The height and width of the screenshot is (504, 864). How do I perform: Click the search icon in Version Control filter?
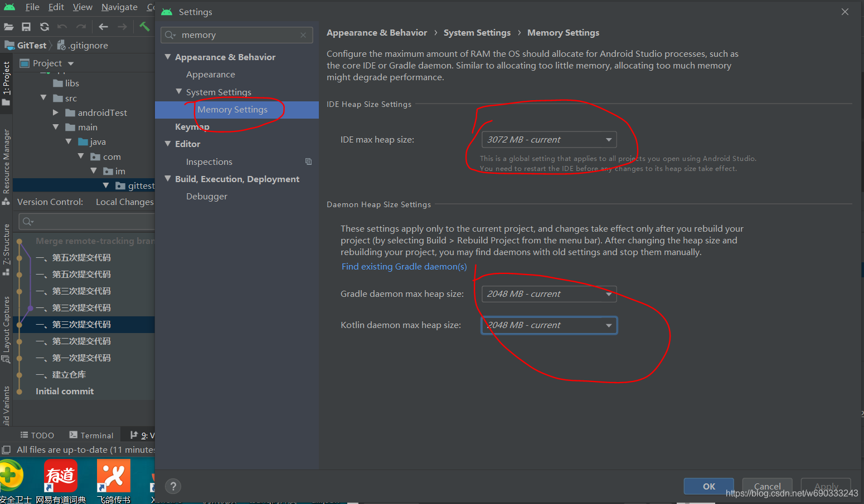pos(28,222)
